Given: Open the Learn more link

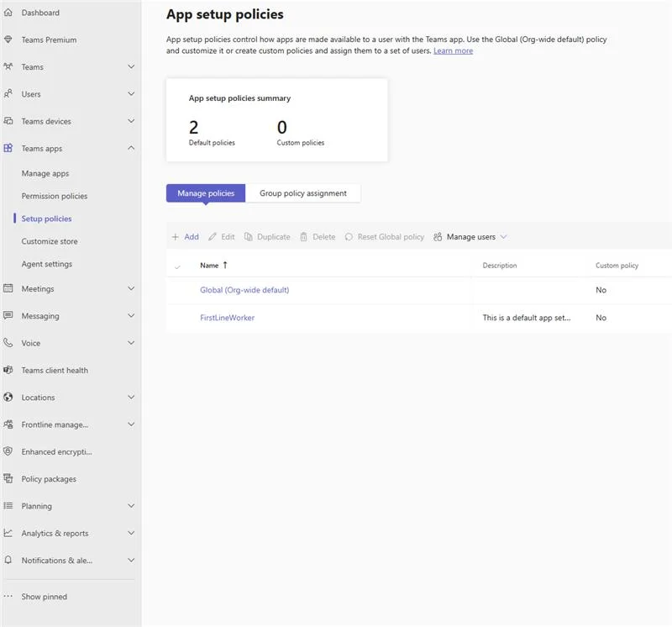Looking at the screenshot, I should (453, 50).
